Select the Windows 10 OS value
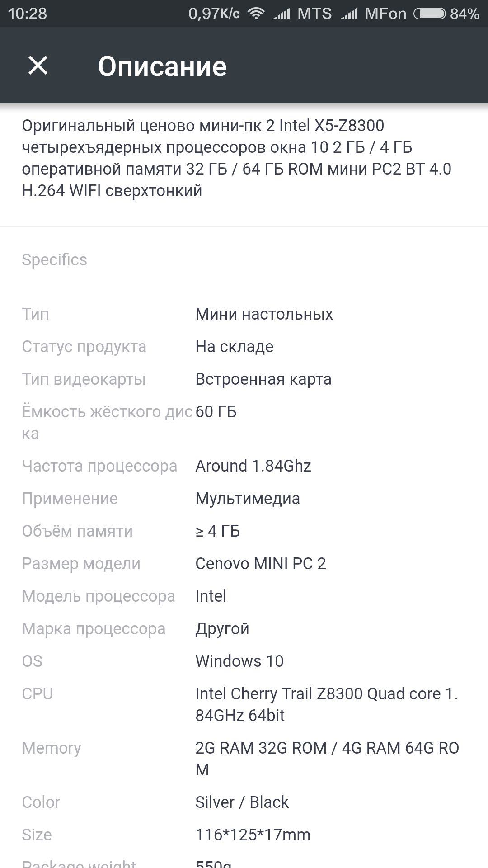This screenshot has width=488, height=868. coord(239,661)
